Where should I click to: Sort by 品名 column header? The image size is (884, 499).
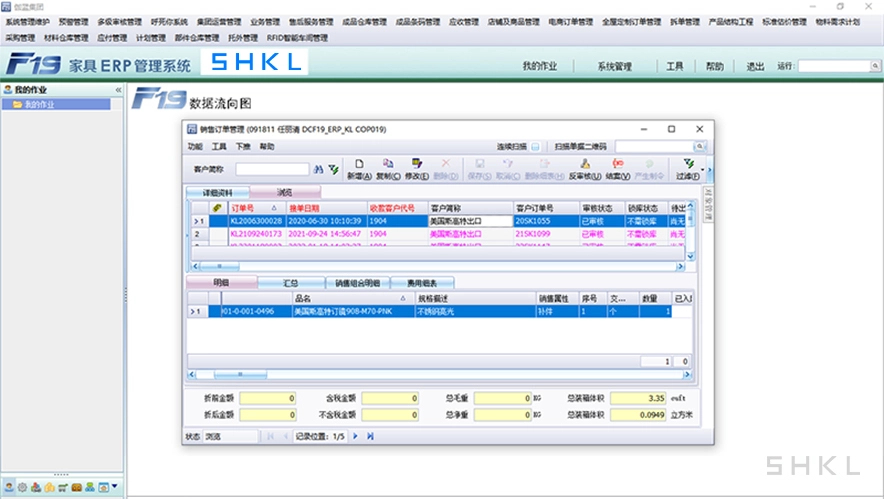pyautogui.click(x=353, y=298)
